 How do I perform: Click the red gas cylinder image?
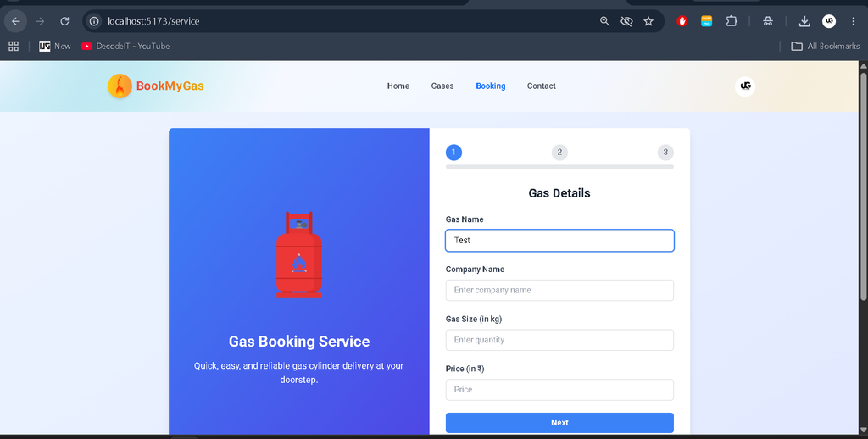(x=299, y=254)
